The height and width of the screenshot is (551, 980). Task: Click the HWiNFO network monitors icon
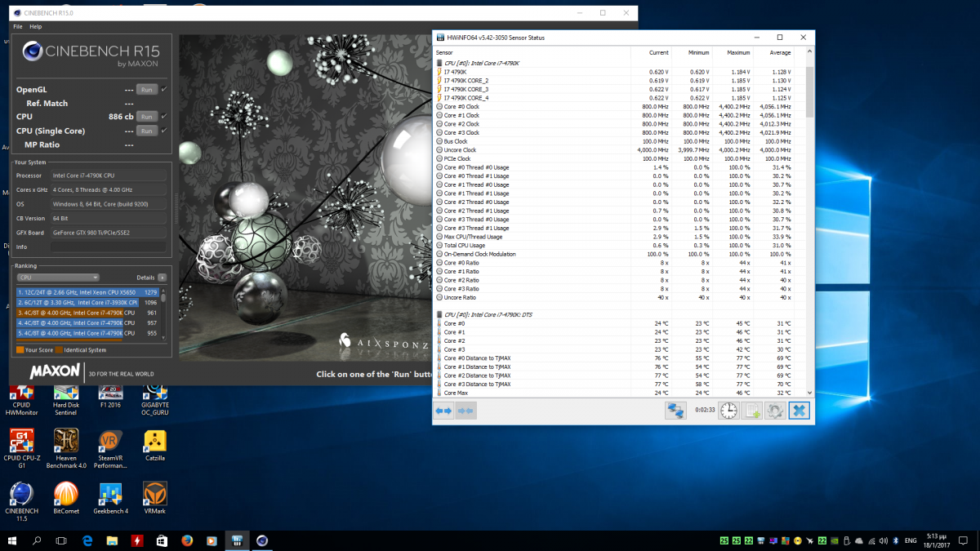pyautogui.click(x=675, y=411)
